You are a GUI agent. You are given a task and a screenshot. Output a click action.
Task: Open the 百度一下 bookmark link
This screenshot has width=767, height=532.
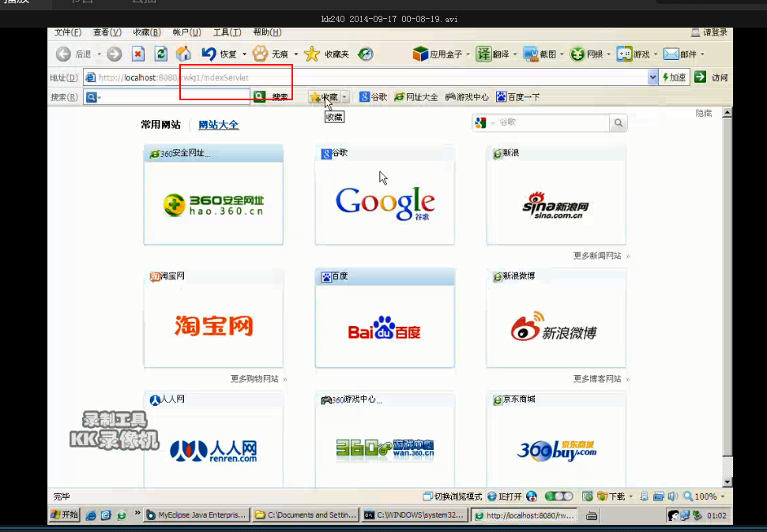[x=518, y=97]
